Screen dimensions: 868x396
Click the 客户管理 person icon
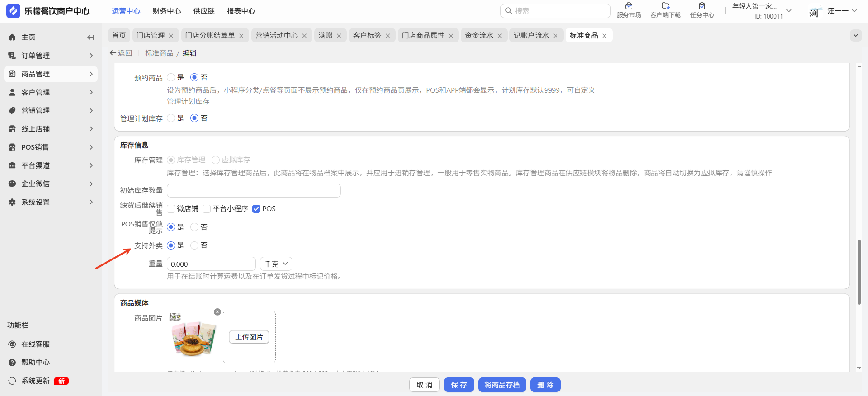point(12,92)
